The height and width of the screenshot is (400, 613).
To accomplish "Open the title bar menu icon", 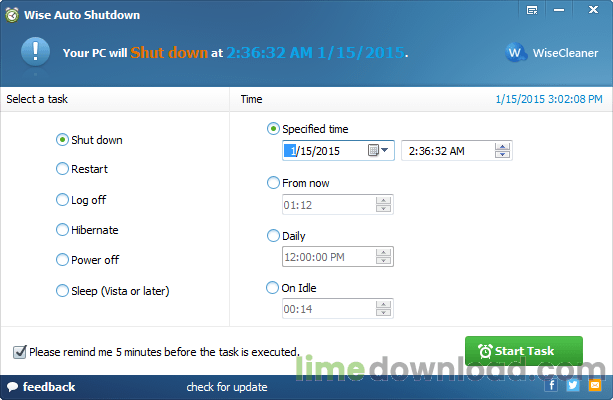I will [532, 10].
